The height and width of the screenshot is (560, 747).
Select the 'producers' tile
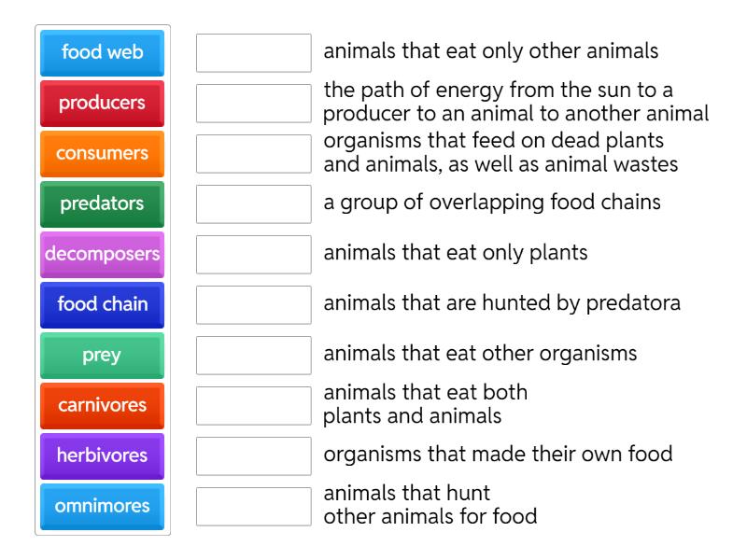(x=101, y=104)
